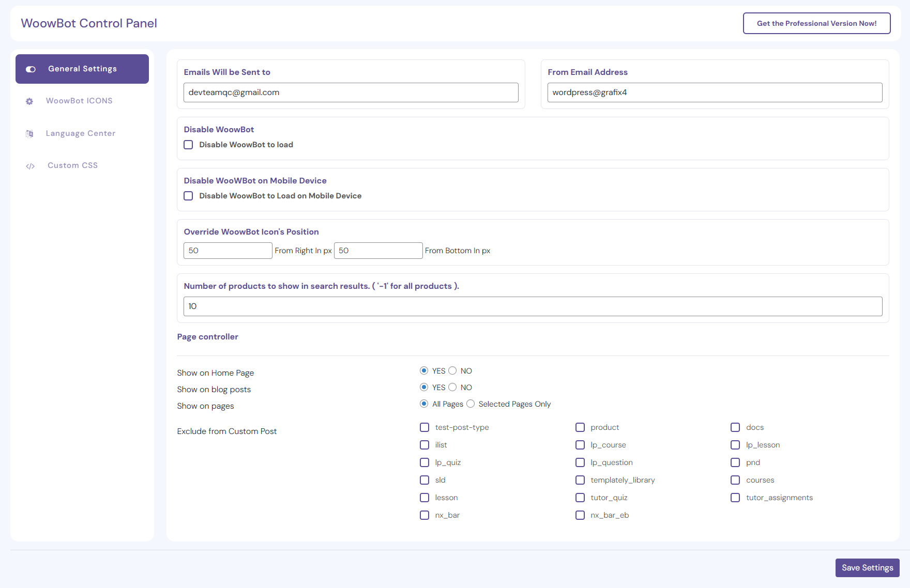The height and width of the screenshot is (588, 910).
Task: Click the Emails Will be Sent to field
Action: tap(351, 92)
